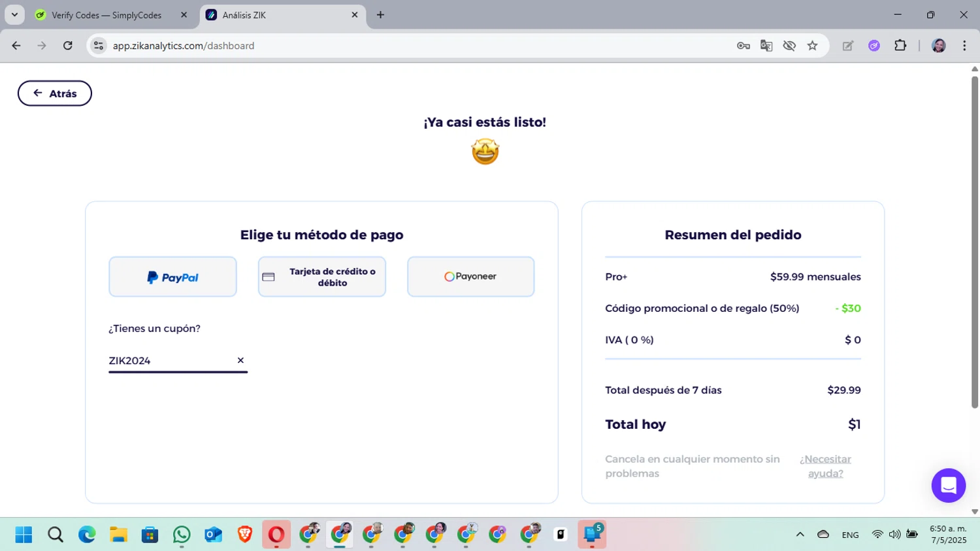Open the Windows Start menu
The height and width of the screenshot is (551, 980).
click(x=24, y=535)
